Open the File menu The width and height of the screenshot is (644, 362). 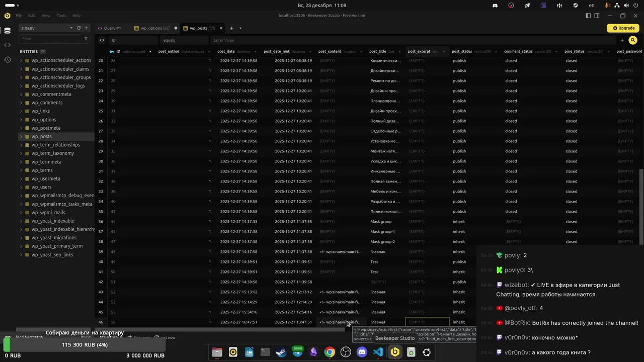19,16
